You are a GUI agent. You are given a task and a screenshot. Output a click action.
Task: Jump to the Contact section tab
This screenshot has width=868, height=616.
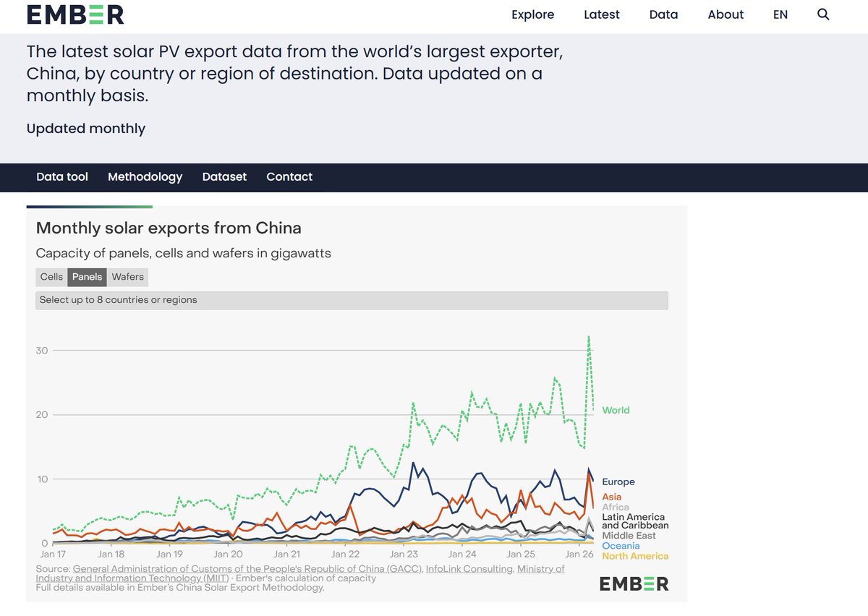pyautogui.click(x=289, y=176)
